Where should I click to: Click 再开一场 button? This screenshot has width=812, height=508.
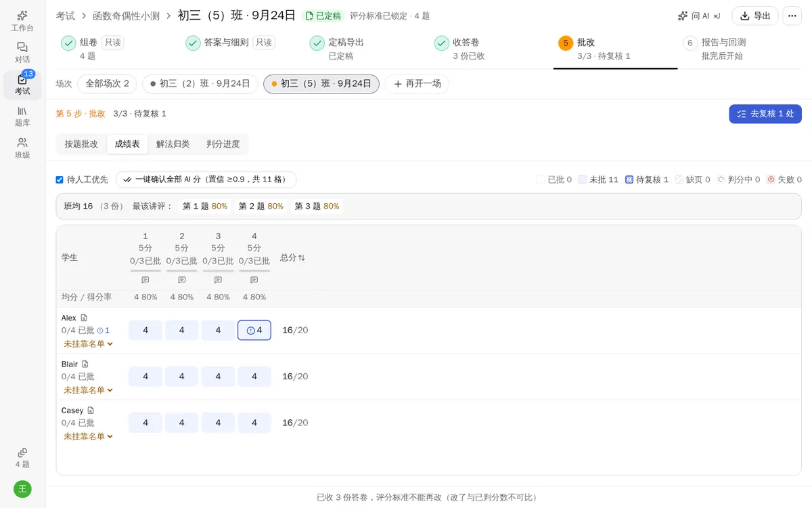(417, 84)
